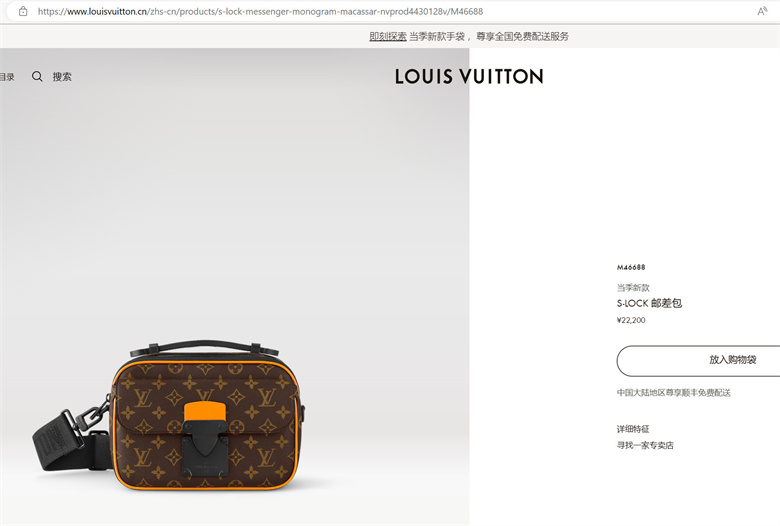Open the 详细特征 details link
This screenshot has width=780, height=526.
tap(633, 429)
